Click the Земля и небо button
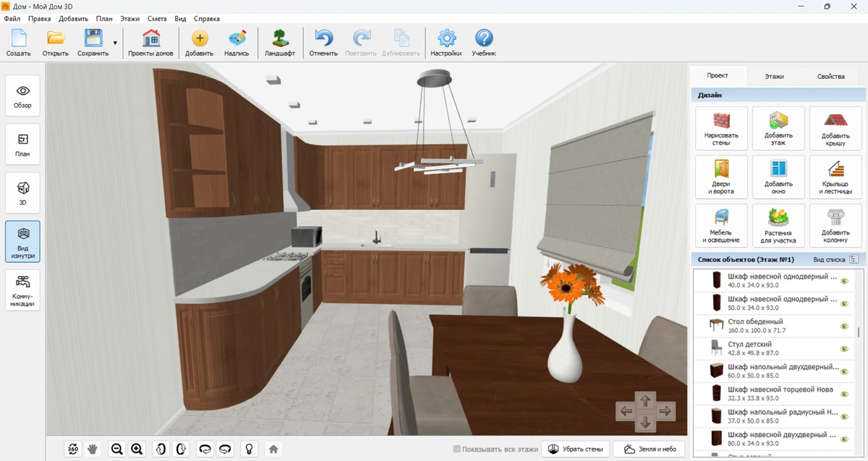Screen dimensions: 868x461 [x=650, y=449]
